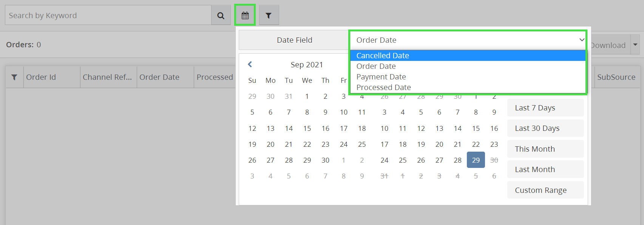Choose This Month preset
The width and height of the screenshot is (644, 225).
(545, 149)
